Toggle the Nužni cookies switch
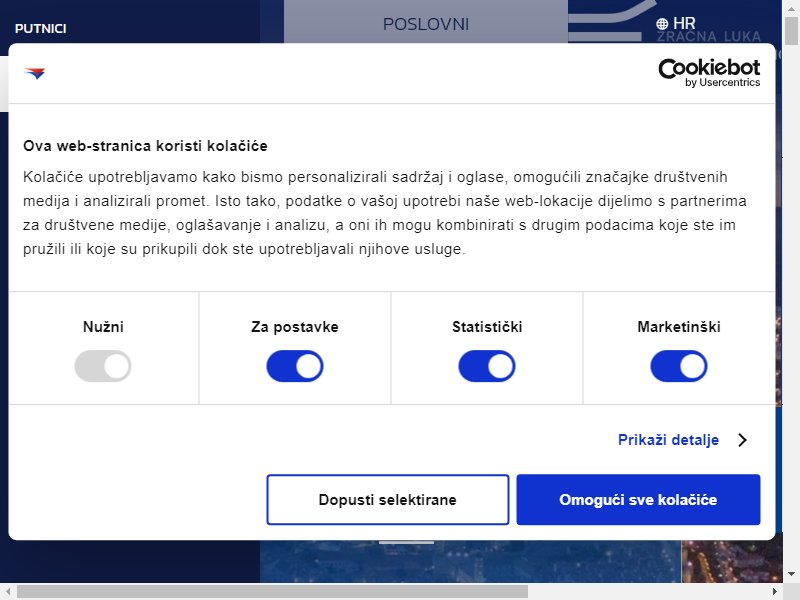This screenshot has height=600, width=800. pos(103,366)
